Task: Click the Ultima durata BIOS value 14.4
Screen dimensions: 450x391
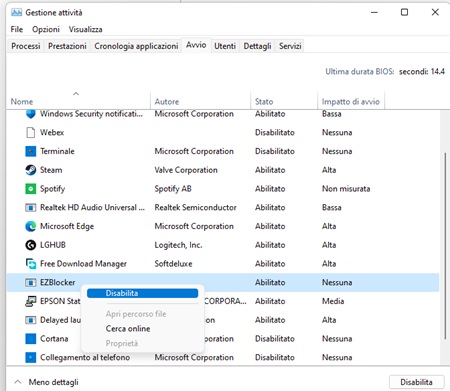Action: [422, 72]
